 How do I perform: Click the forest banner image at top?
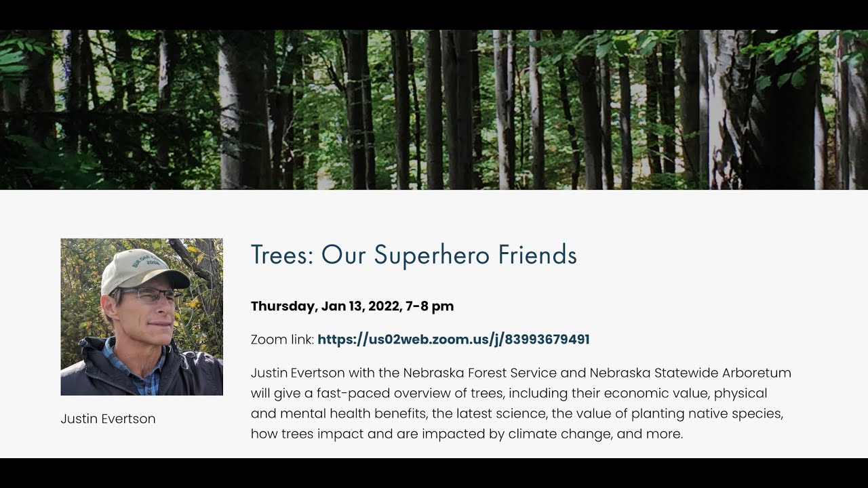pos(434,110)
